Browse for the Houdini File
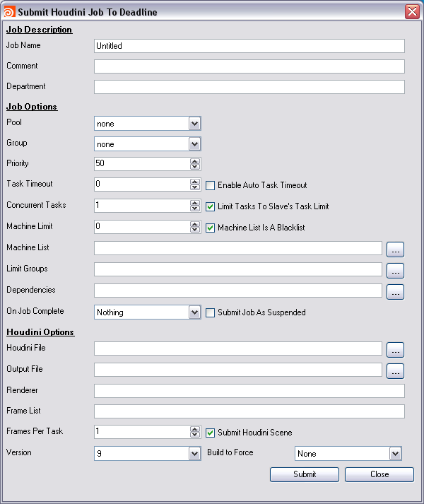Screen dimensions: 424x504 (395, 349)
